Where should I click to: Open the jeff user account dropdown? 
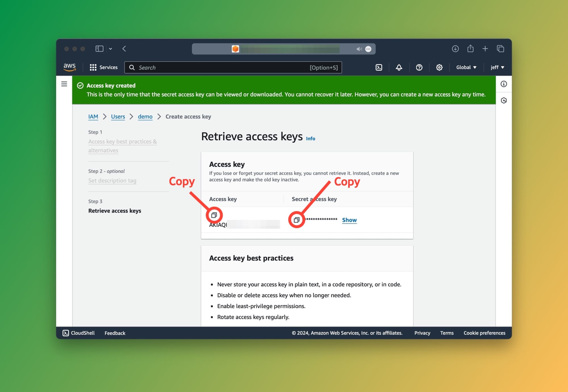click(x=498, y=67)
